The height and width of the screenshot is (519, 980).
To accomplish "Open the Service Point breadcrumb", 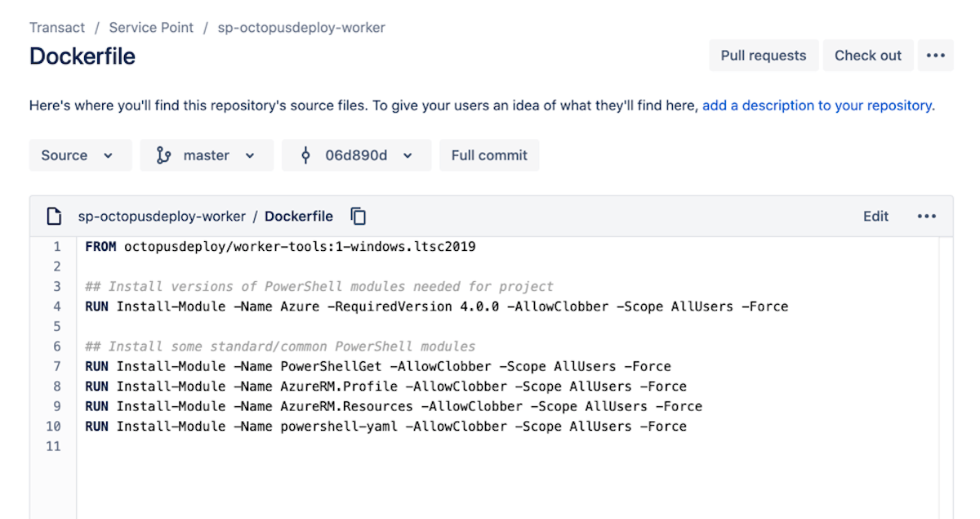I will [x=151, y=27].
